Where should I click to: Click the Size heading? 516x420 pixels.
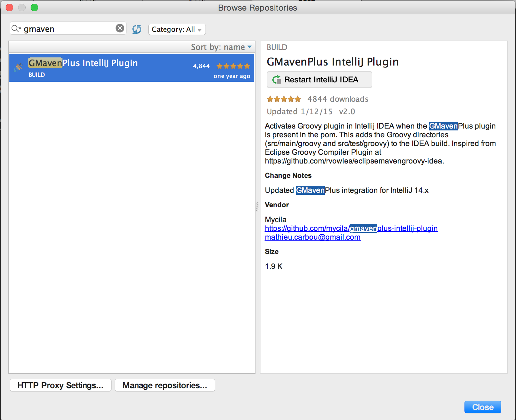(272, 252)
